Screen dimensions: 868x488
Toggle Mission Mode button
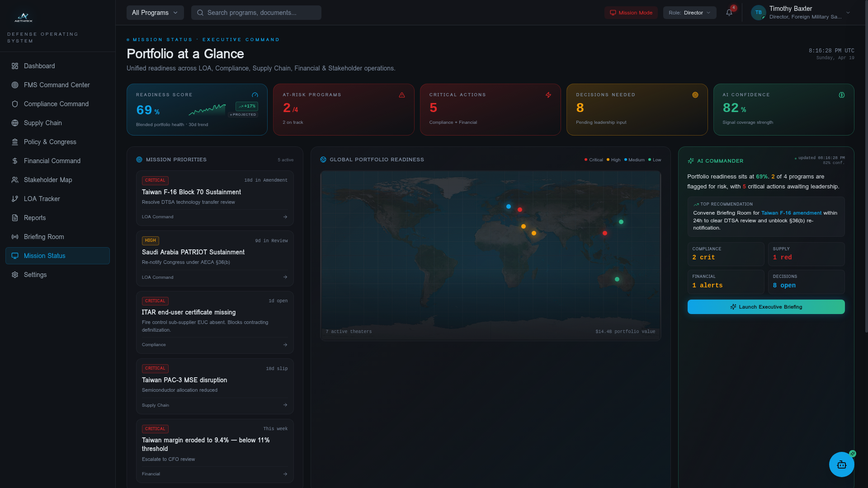[631, 13]
